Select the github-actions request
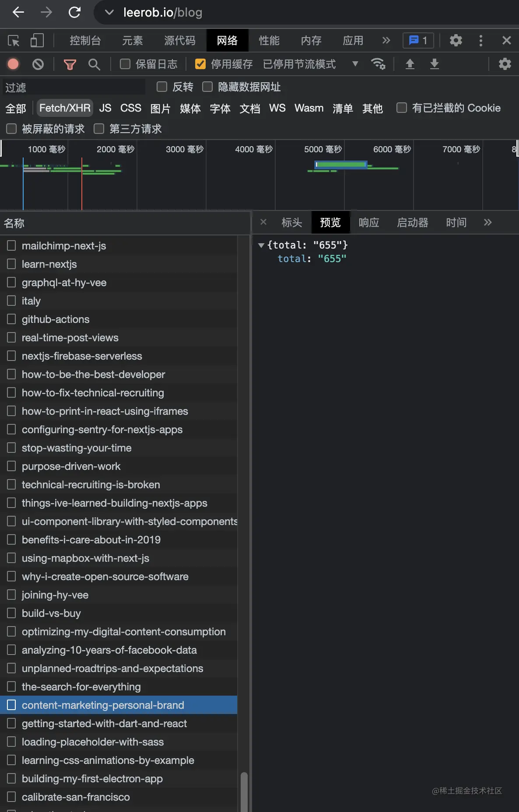This screenshot has height=812, width=519. click(x=119, y=319)
